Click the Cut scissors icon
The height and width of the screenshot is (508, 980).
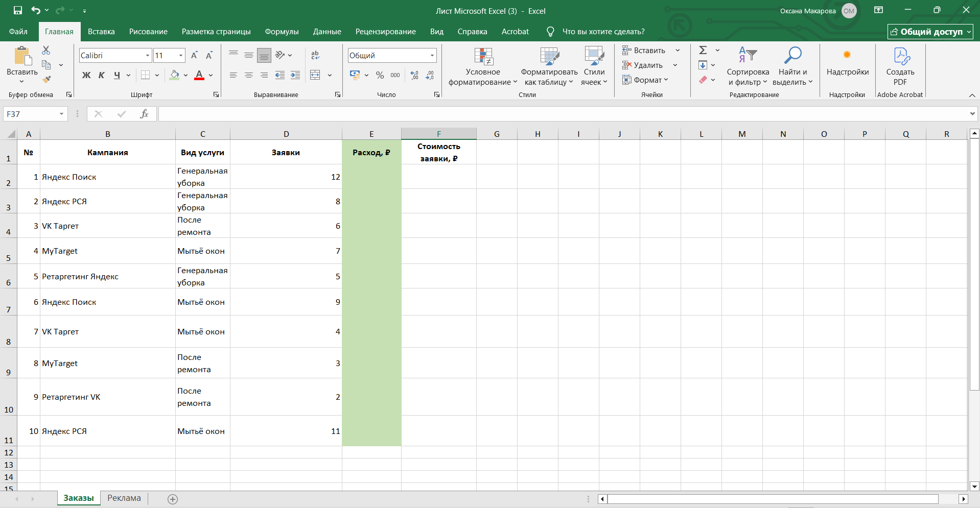(46, 50)
